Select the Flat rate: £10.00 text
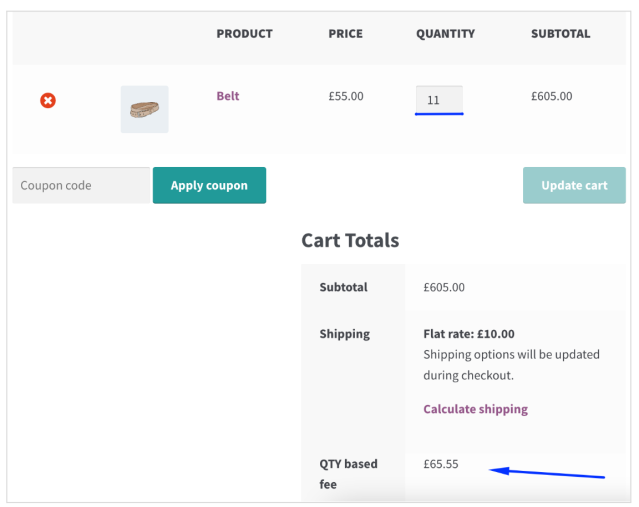Image resolution: width=639 pixels, height=507 pixels. pyautogui.click(x=469, y=334)
